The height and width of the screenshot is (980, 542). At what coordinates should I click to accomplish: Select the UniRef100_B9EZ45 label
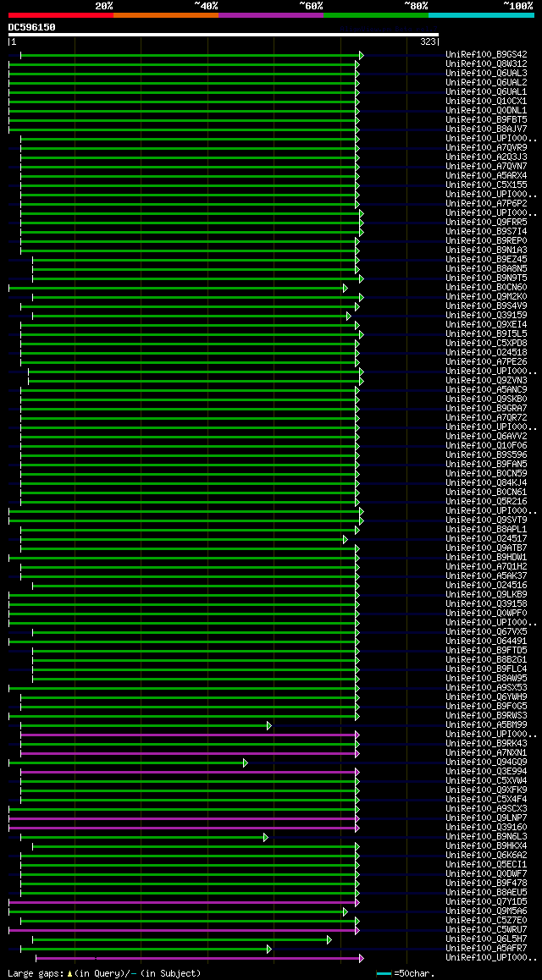[486, 259]
